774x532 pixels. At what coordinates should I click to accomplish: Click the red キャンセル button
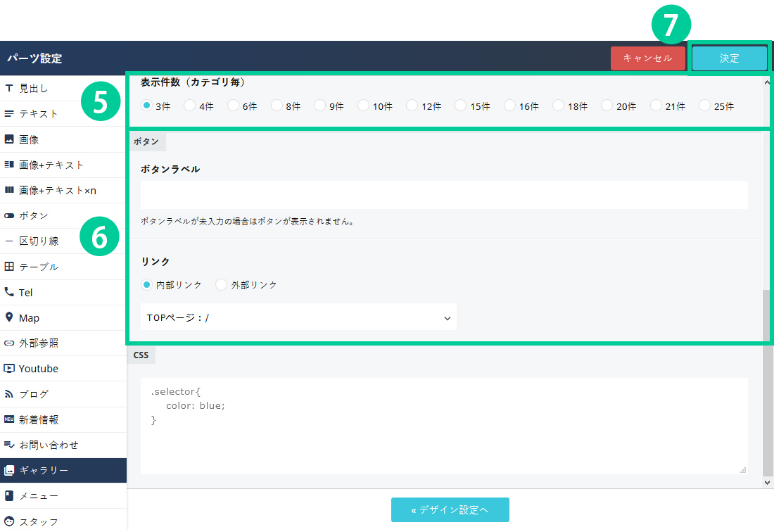pyautogui.click(x=647, y=58)
